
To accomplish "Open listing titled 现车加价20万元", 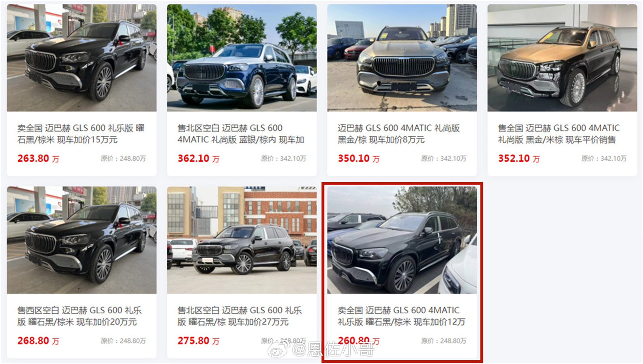I will pos(79,316).
